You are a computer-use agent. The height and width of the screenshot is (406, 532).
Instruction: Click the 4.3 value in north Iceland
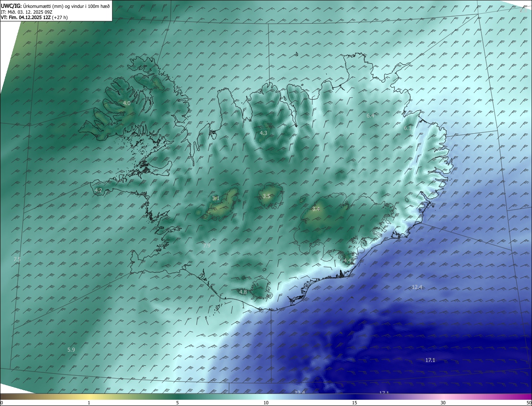(264, 133)
